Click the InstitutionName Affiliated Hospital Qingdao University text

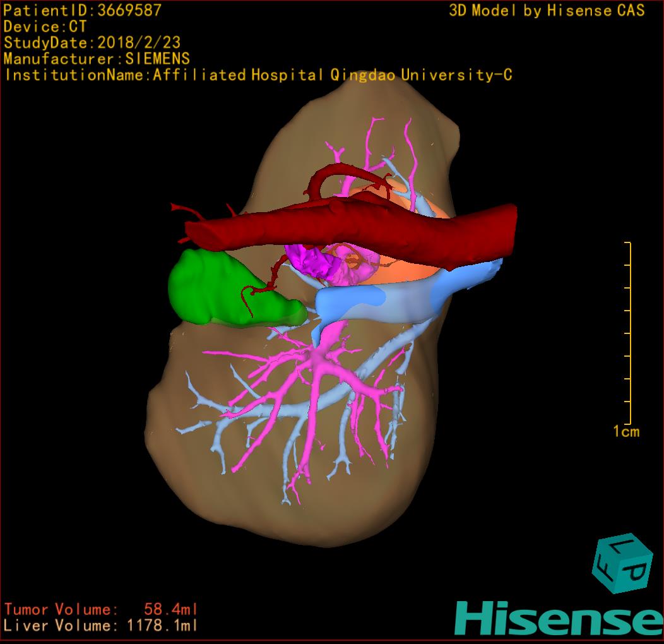[x=258, y=75]
